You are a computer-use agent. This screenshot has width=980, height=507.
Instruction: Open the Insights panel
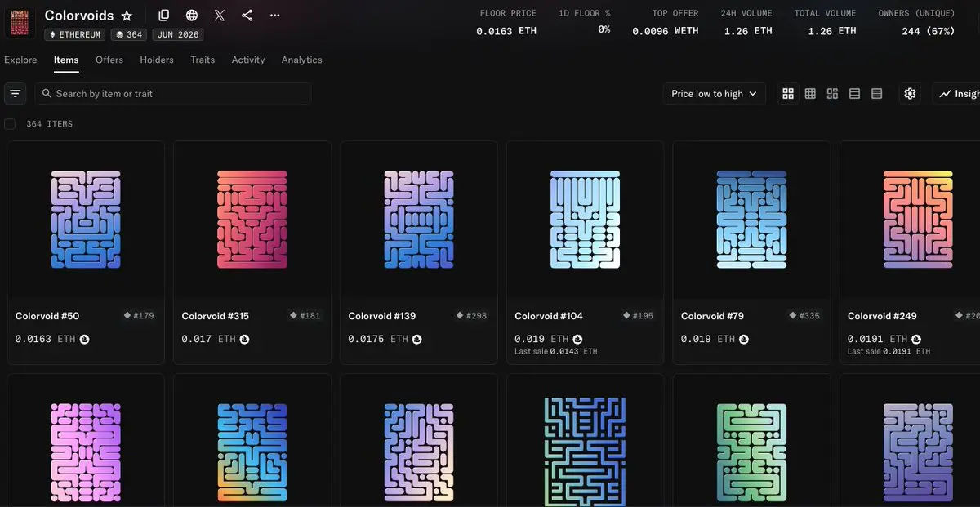956,94
